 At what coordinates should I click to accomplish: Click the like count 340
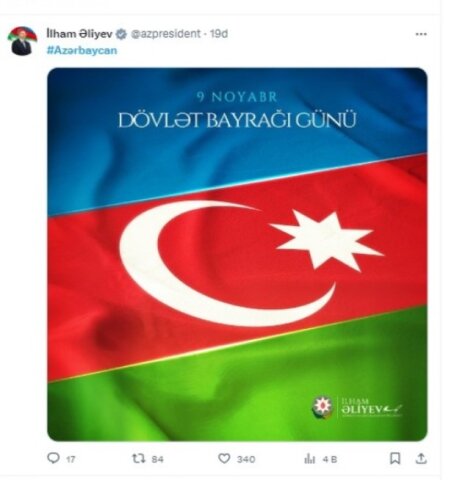pos(246,459)
